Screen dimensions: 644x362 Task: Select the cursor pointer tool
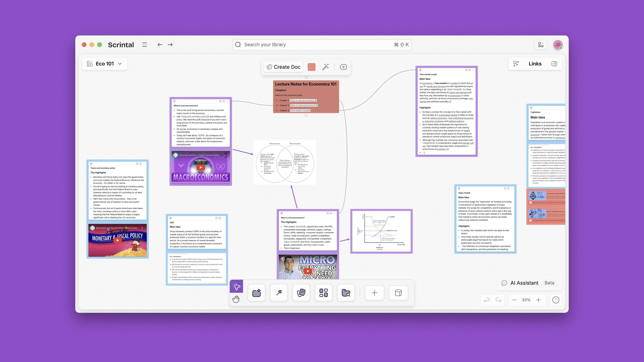coord(236,286)
